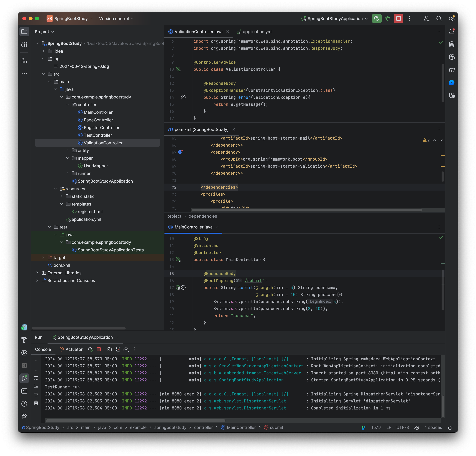The height and width of the screenshot is (456, 476).
Task: Open the AI Assistant chat icon
Action: [x=452, y=83]
